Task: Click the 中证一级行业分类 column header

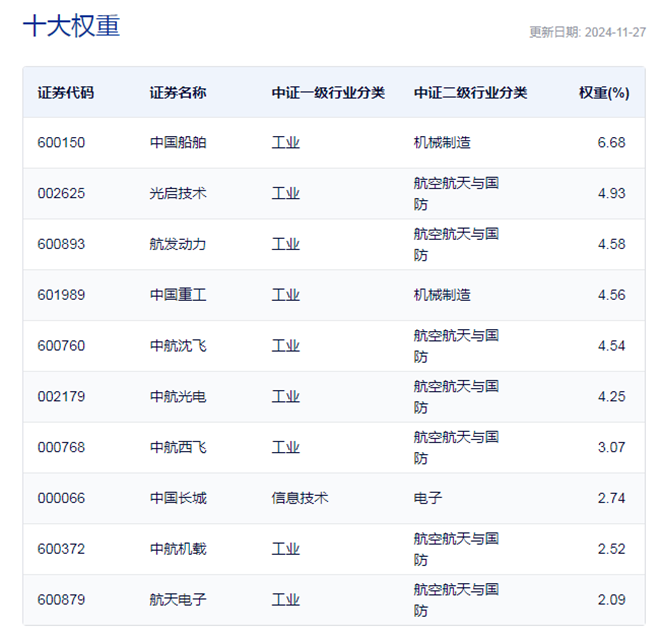Action: coord(328,93)
